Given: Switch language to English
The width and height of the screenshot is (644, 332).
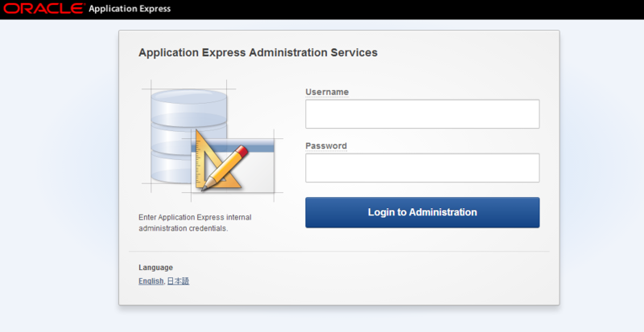Looking at the screenshot, I should pyautogui.click(x=151, y=281).
